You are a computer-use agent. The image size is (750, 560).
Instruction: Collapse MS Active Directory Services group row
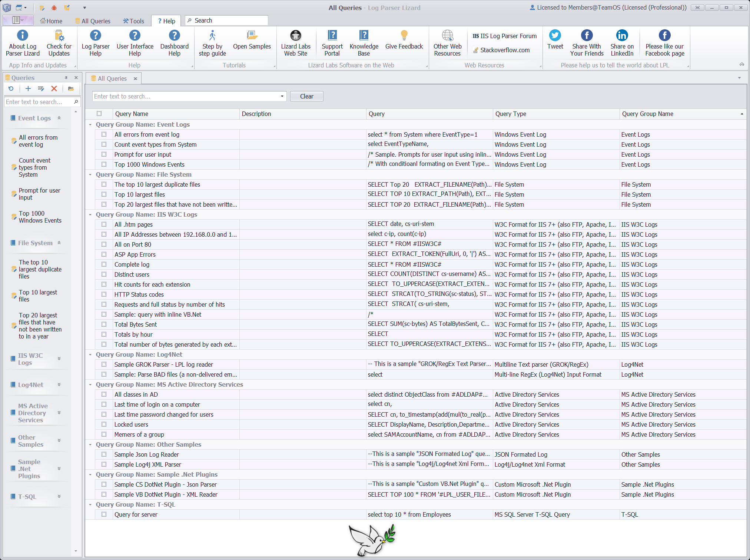click(x=90, y=384)
